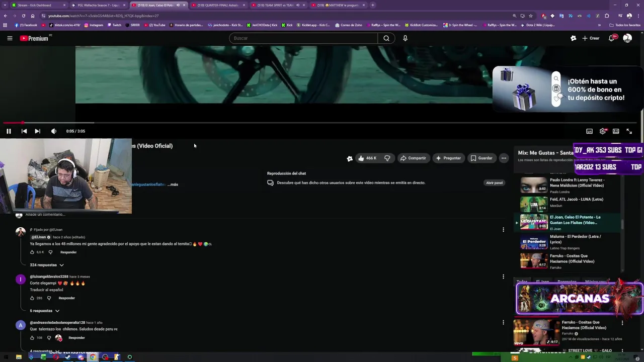Viewport: 644px width, 362px height.
Task: Open Facebook bookmark
Action: pos(26,25)
